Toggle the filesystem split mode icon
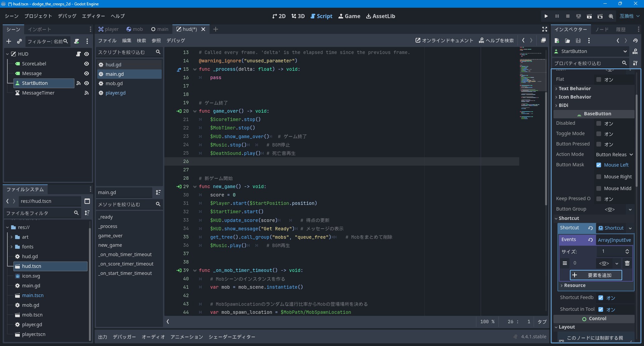644x346 pixels. [87, 201]
